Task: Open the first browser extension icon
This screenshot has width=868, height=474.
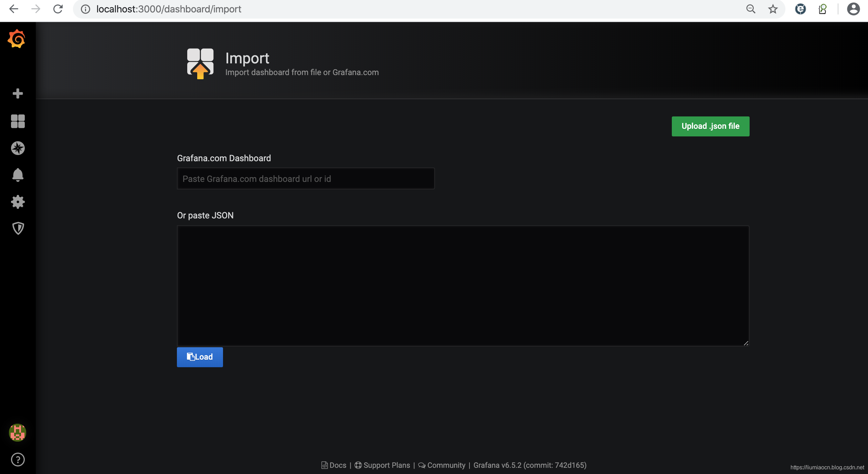Action: pos(801,9)
